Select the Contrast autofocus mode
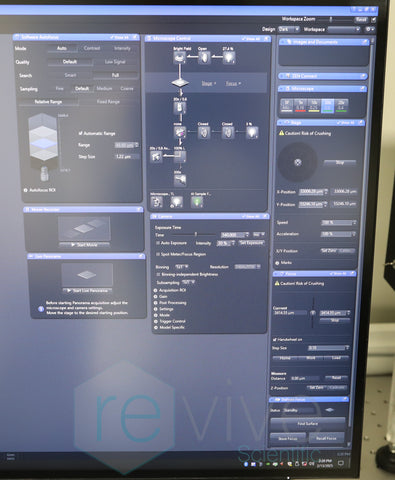Viewport: 395px width, 480px height. point(92,48)
